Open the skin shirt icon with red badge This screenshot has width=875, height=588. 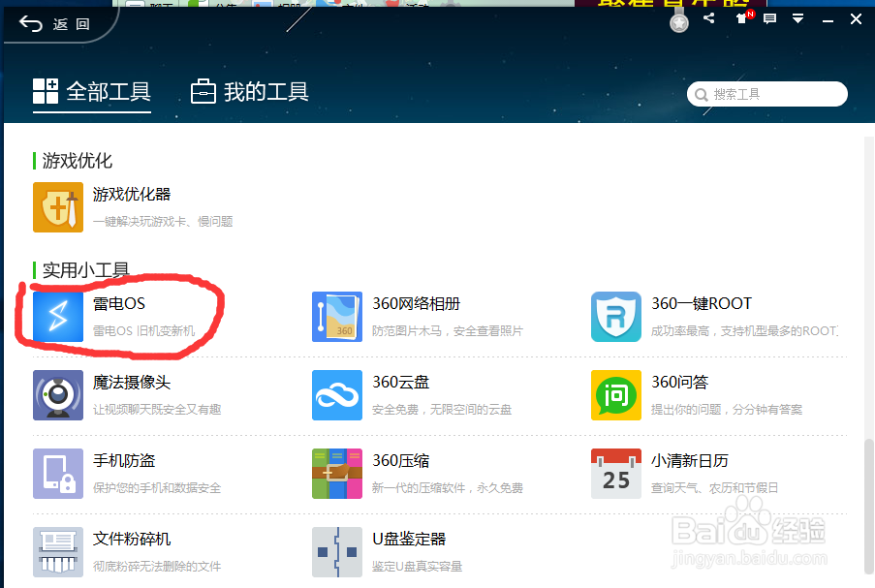tap(744, 17)
